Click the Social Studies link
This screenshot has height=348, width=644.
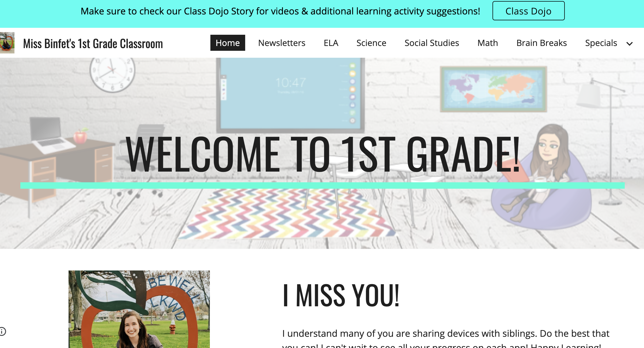(x=431, y=42)
